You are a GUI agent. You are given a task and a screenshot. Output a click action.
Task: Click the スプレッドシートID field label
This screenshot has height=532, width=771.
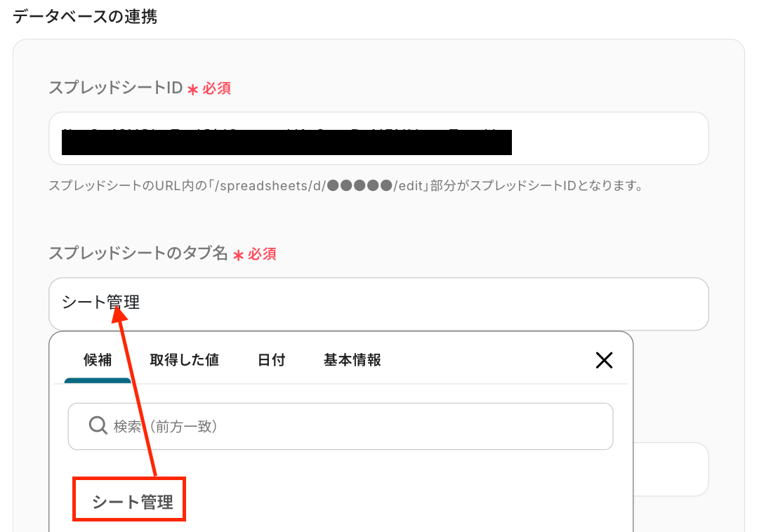[x=116, y=88]
